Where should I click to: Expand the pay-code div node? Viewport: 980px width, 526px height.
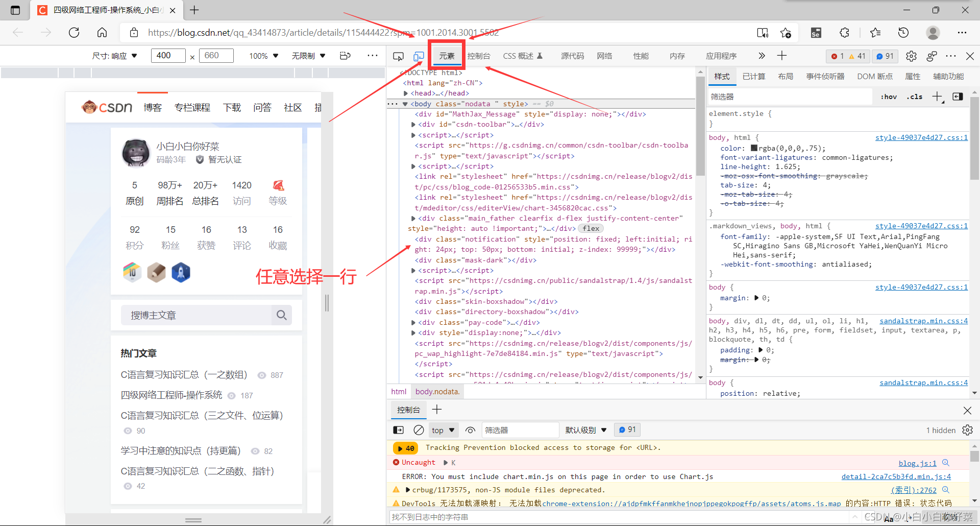coord(413,323)
